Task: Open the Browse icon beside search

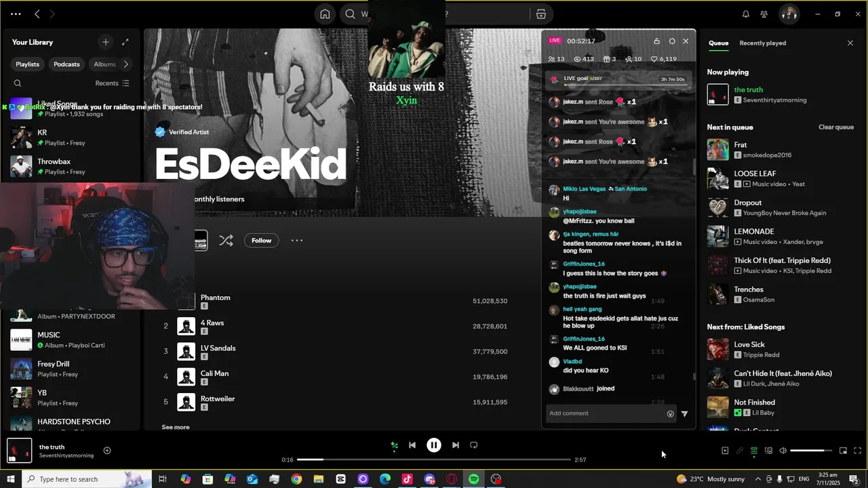Action: tap(540, 14)
